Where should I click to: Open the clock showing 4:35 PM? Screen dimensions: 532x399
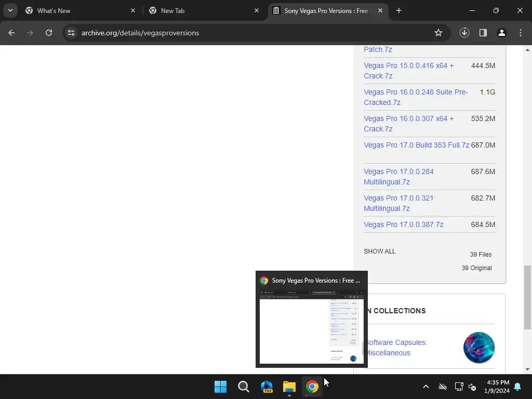[497, 387]
